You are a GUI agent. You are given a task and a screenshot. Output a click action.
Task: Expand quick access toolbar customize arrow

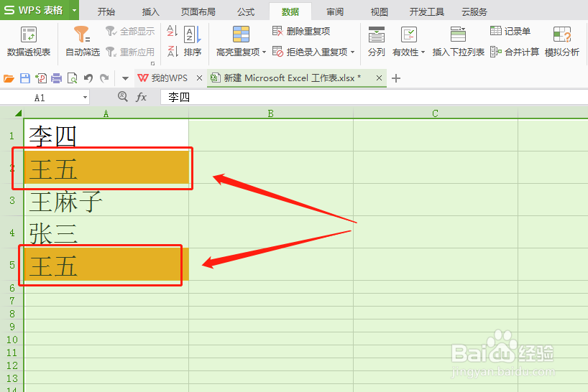(125, 78)
